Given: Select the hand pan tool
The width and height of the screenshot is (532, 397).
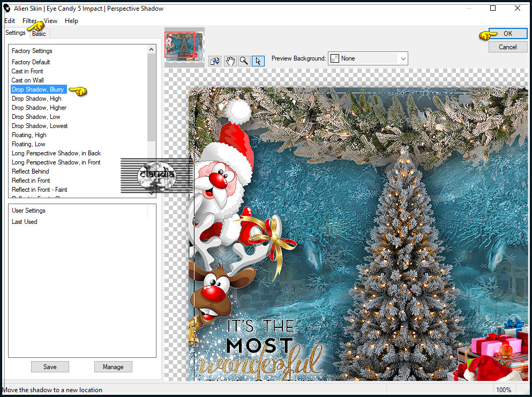Looking at the screenshot, I should click(x=230, y=61).
